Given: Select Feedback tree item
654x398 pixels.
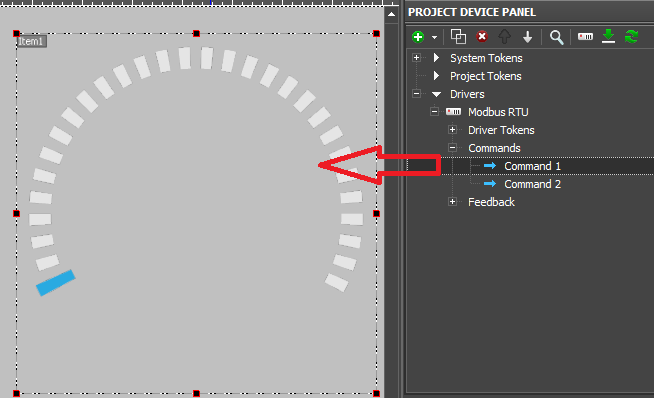Looking at the screenshot, I should (x=491, y=202).
